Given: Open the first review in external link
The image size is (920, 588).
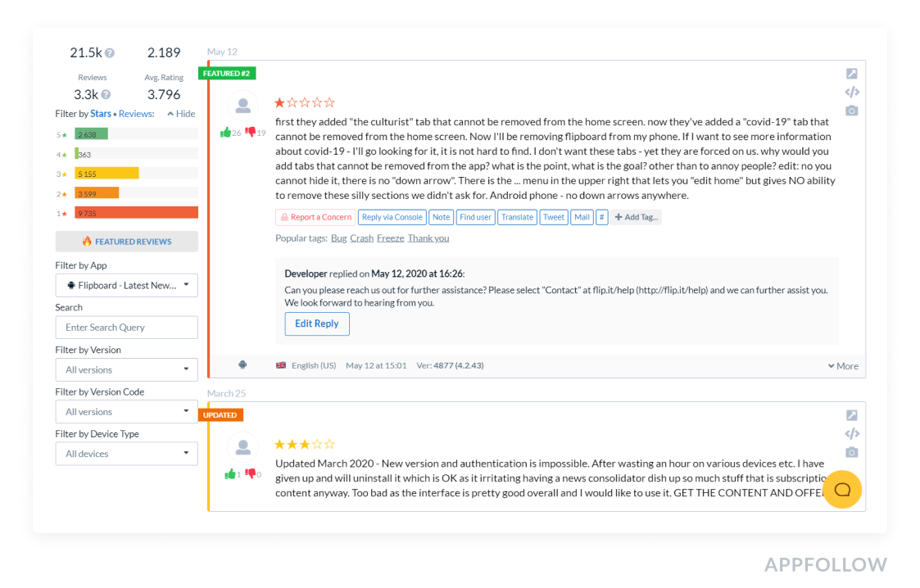Looking at the screenshot, I should click(x=852, y=74).
